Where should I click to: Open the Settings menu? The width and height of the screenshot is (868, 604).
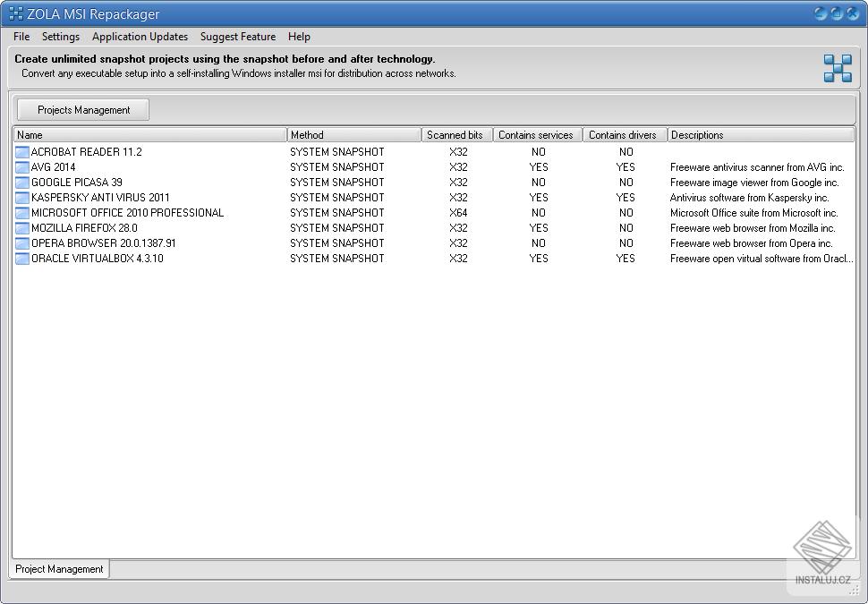pos(61,37)
